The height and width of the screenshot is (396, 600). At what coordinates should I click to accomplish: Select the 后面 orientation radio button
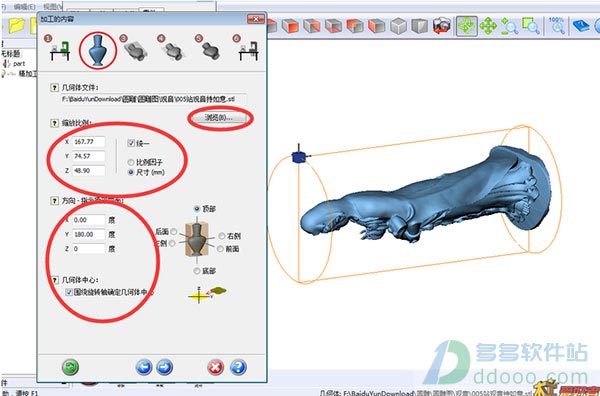(174, 231)
